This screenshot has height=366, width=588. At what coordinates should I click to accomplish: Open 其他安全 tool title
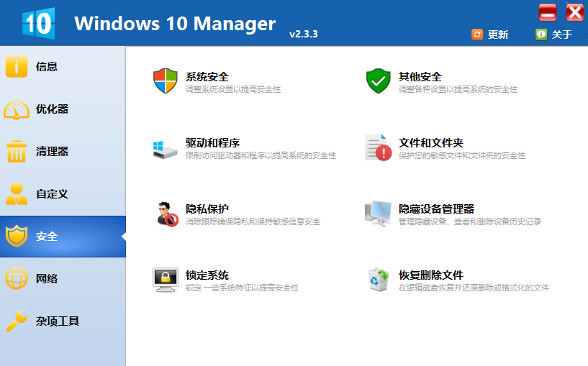click(420, 77)
